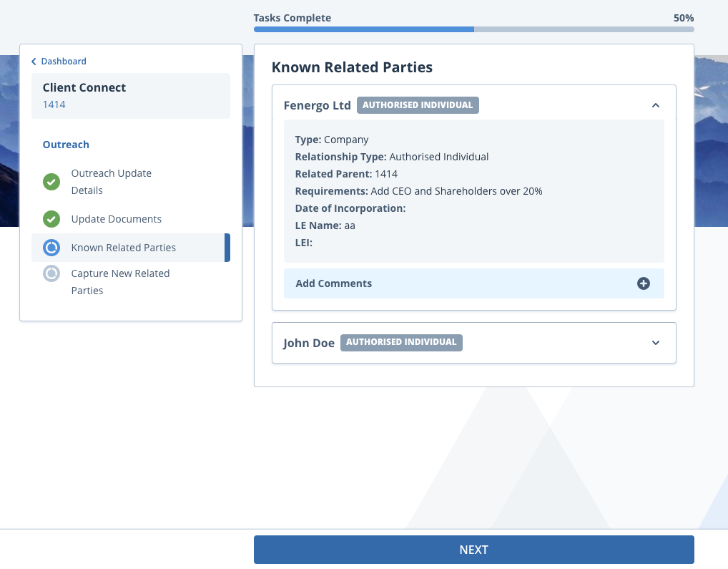The height and width of the screenshot is (569, 728).
Task: Click the plus icon on Add Comments
Action: tap(643, 283)
